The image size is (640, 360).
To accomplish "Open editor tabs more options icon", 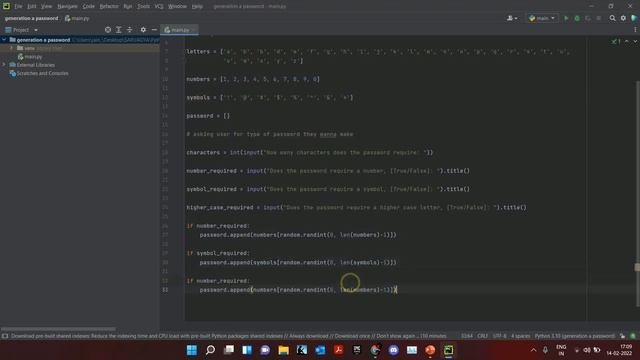I will point(635,30).
